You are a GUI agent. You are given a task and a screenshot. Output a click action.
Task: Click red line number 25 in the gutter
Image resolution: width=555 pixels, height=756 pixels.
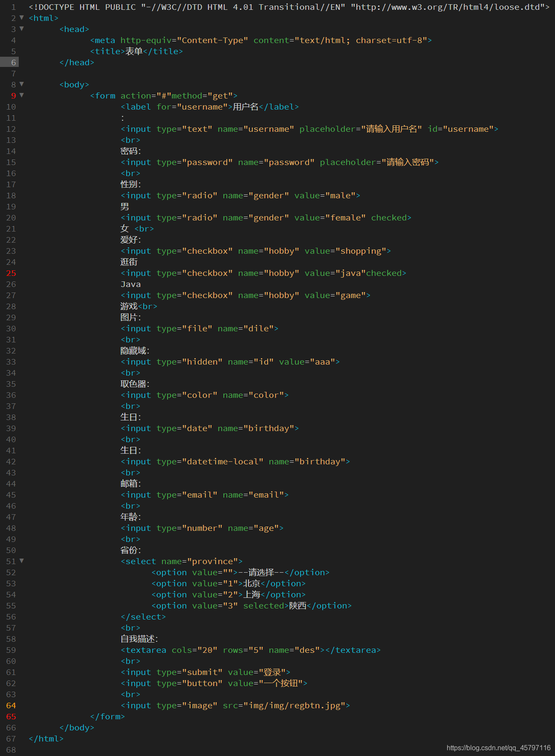(11, 273)
